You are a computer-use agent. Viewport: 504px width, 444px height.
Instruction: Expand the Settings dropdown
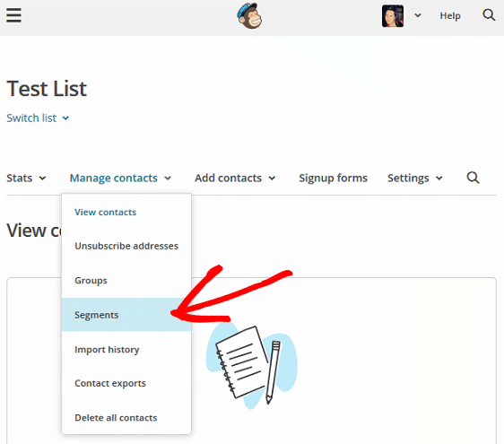415,178
